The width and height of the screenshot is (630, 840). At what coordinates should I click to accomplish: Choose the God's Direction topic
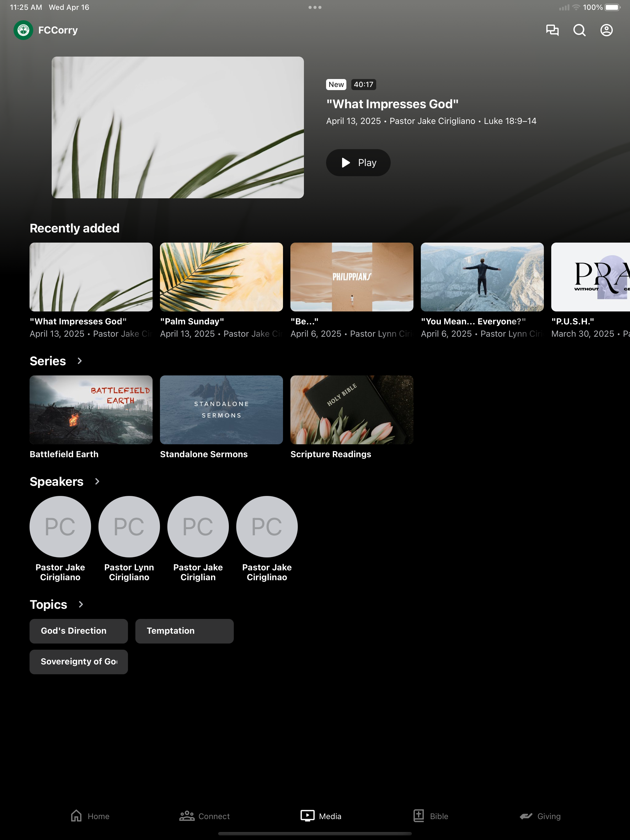79,631
